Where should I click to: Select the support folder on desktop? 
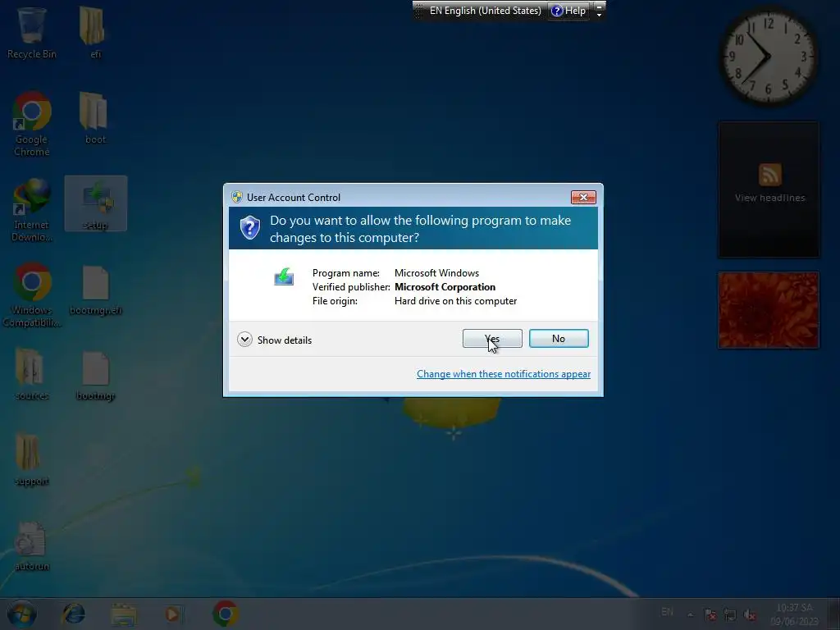click(32, 459)
